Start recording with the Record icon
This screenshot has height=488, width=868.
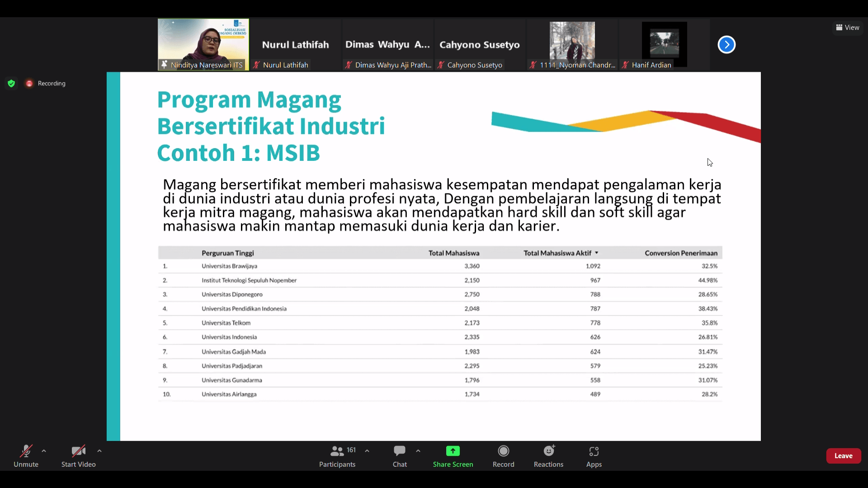[503, 451]
